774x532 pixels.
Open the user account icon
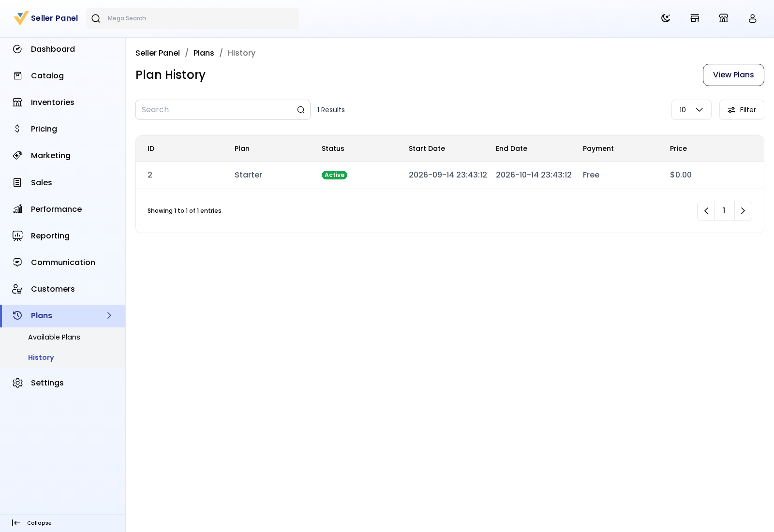753,18
